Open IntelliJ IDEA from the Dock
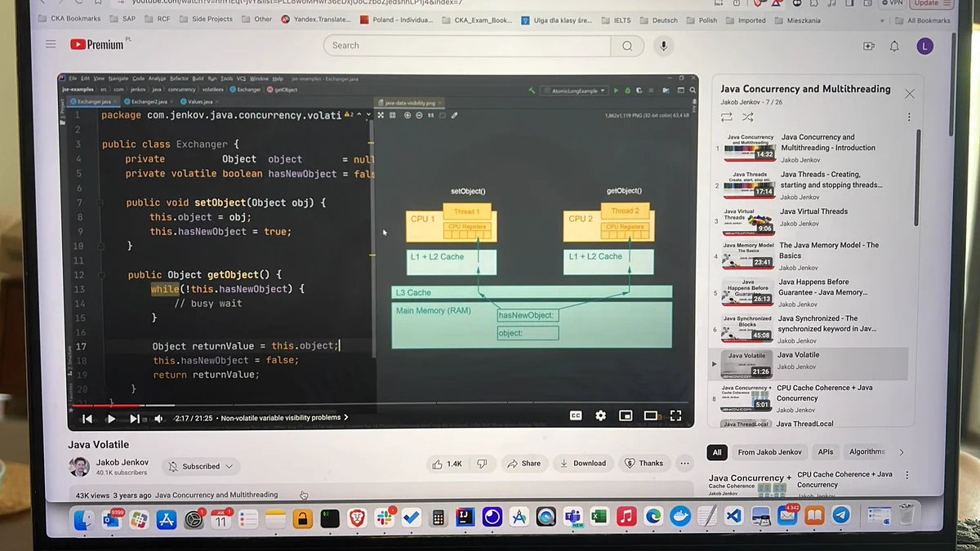Image resolution: width=980 pixels, height=551 pixels. point(465,517)
